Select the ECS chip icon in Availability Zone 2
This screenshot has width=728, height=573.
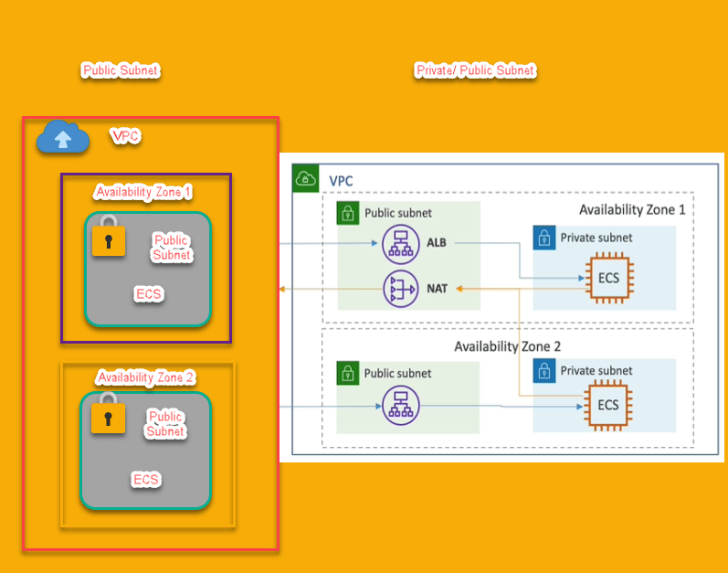click(608, 405)
